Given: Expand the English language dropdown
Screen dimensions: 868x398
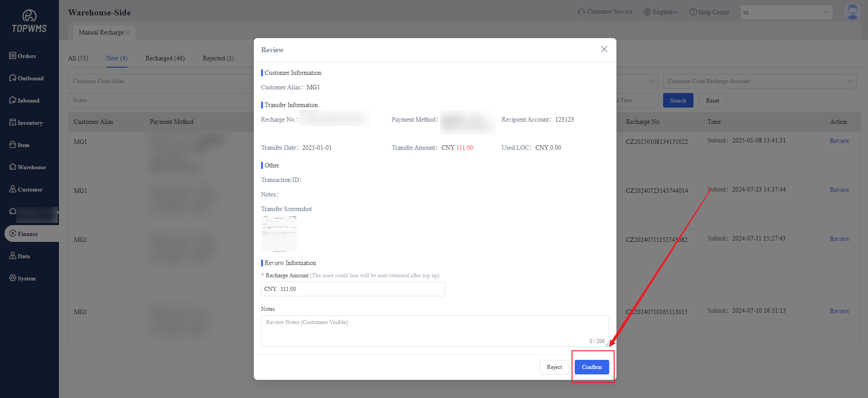Looking at the screenshot, I should click(x=661, y=12).
